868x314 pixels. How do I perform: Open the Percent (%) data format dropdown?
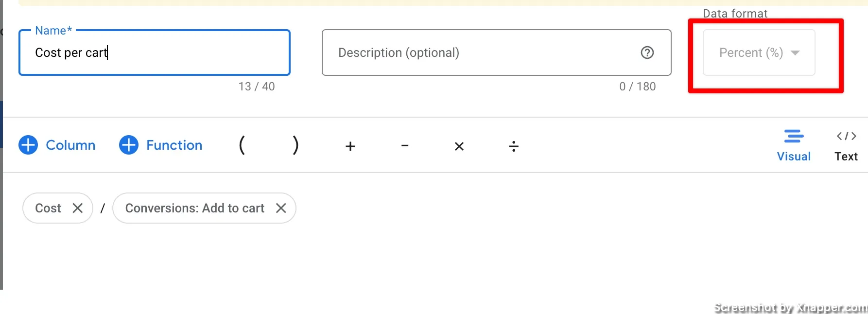759,52
